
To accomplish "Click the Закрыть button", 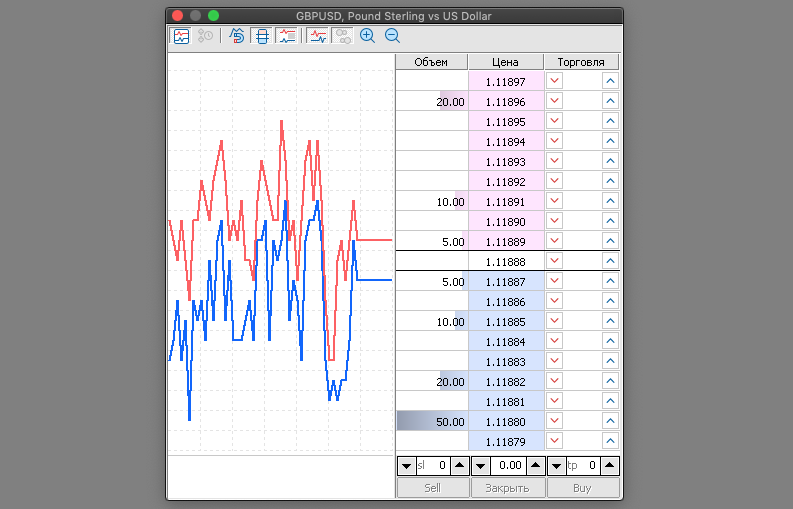I will pos(508,488).
